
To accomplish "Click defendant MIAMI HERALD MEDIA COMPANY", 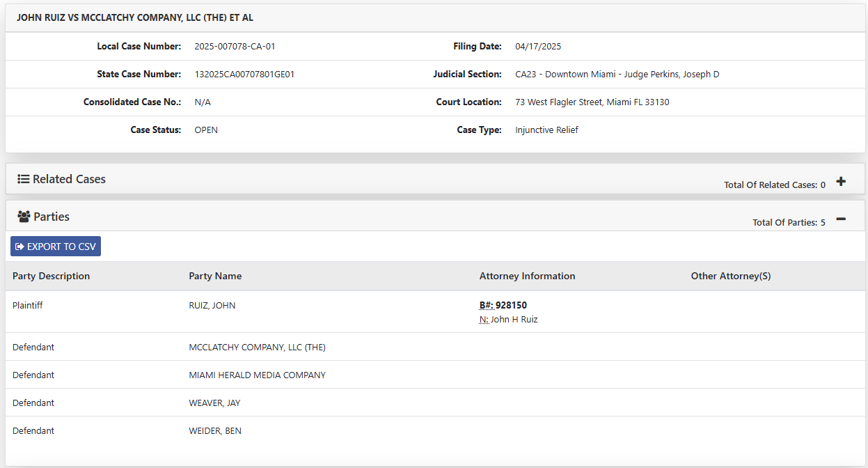I will [257, 375].
